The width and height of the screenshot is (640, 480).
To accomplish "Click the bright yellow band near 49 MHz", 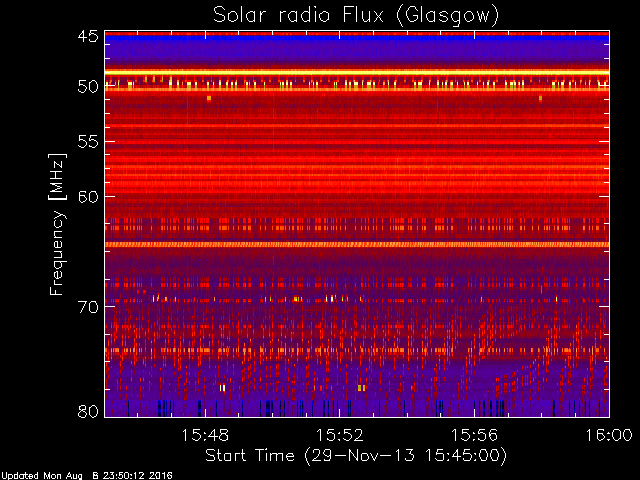I will pos(357,73).
